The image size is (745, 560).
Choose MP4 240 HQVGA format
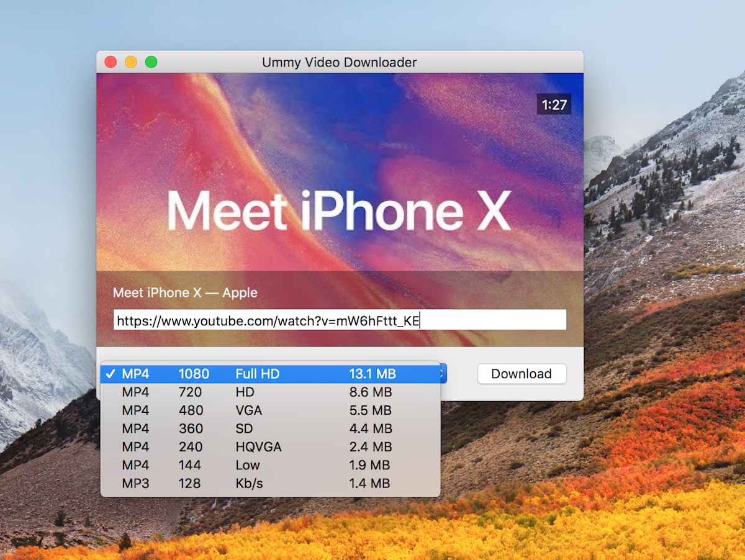pyautogui.click(x=270, y=447)
